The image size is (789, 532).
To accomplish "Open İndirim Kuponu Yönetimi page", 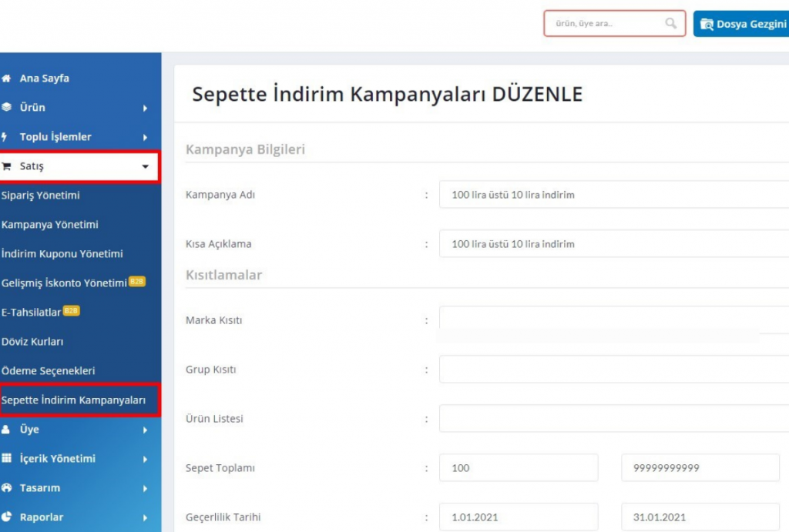I will point(62,254).
